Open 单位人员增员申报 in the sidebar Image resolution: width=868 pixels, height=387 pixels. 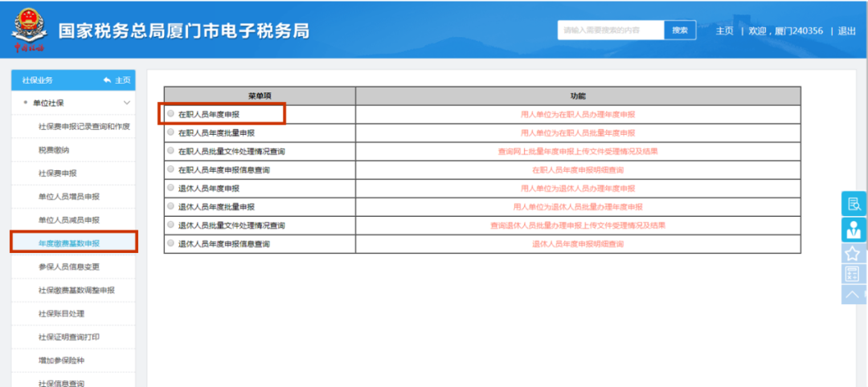[x=69, y=197]
